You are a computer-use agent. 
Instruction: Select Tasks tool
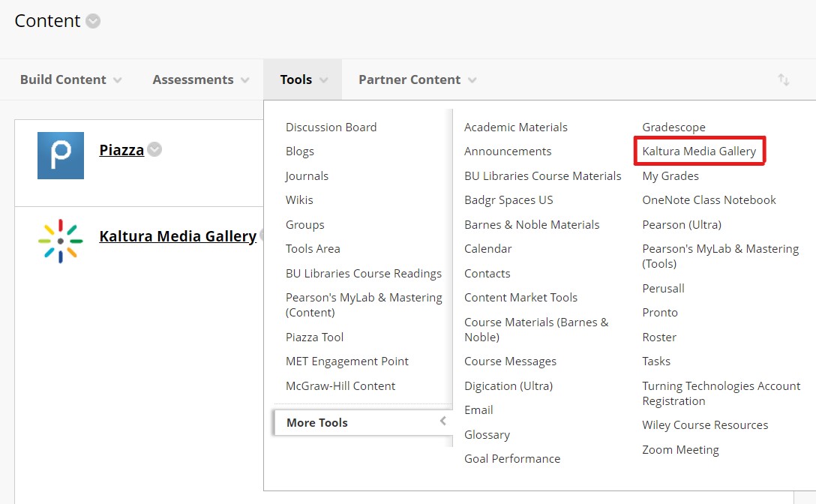tap(656, 361)
